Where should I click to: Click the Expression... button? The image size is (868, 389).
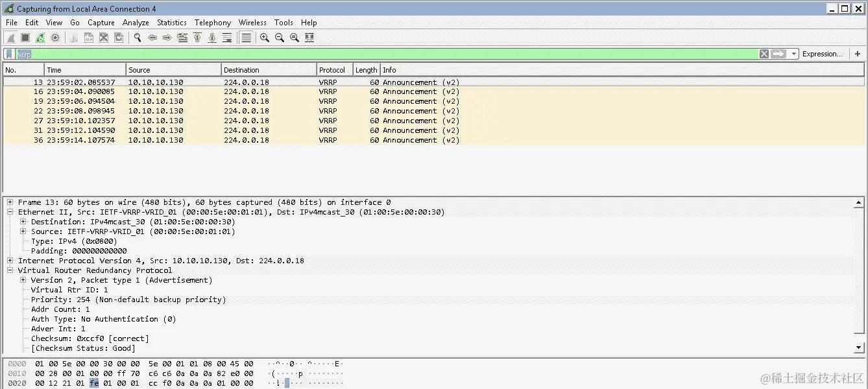823,54
